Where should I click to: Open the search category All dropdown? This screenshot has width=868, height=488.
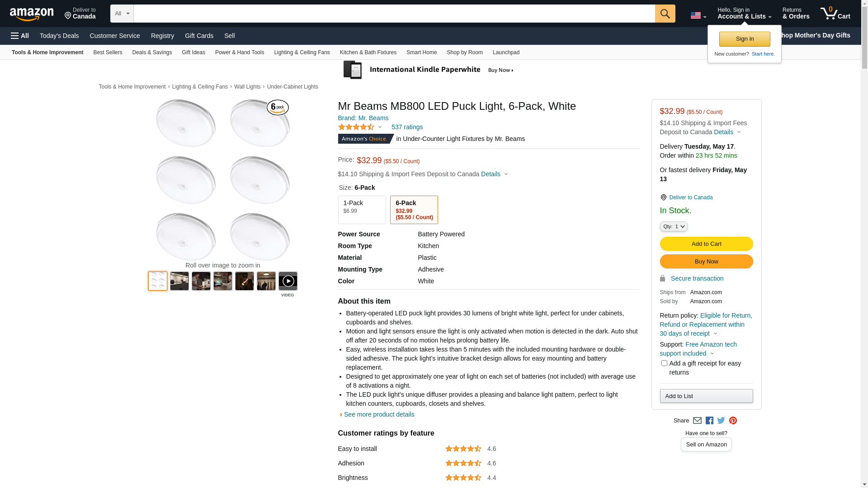click(122, 14)
